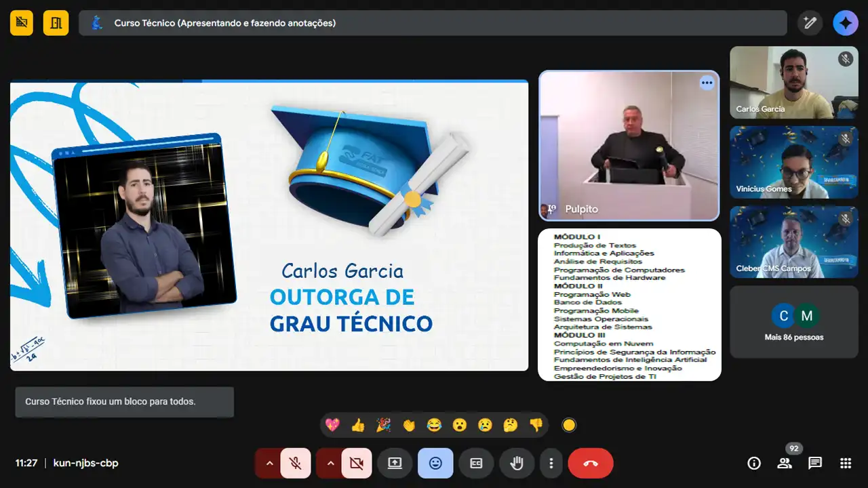Start screen presentation with present button
The height and width of the screenshot is (488, 868).
[x=395, y=464]
